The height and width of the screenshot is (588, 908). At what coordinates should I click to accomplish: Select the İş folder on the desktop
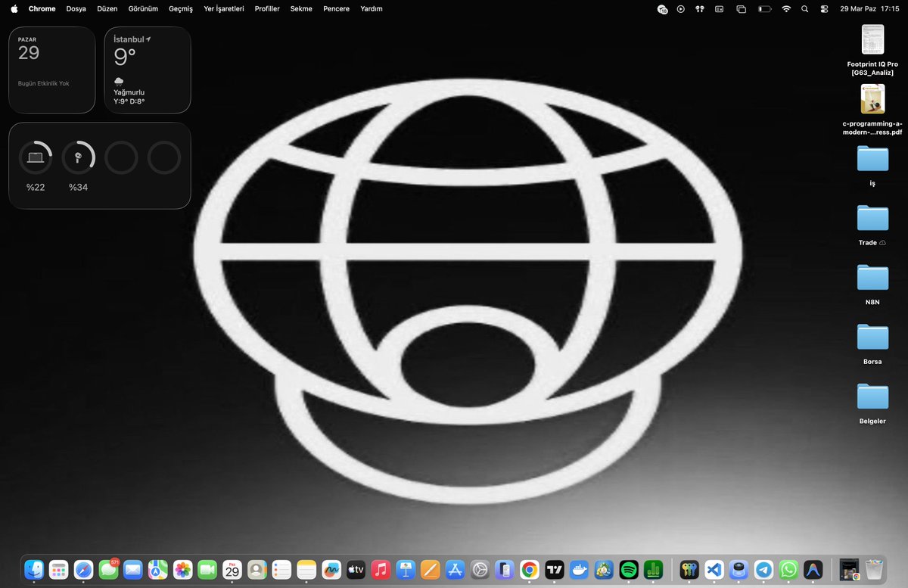872,167
